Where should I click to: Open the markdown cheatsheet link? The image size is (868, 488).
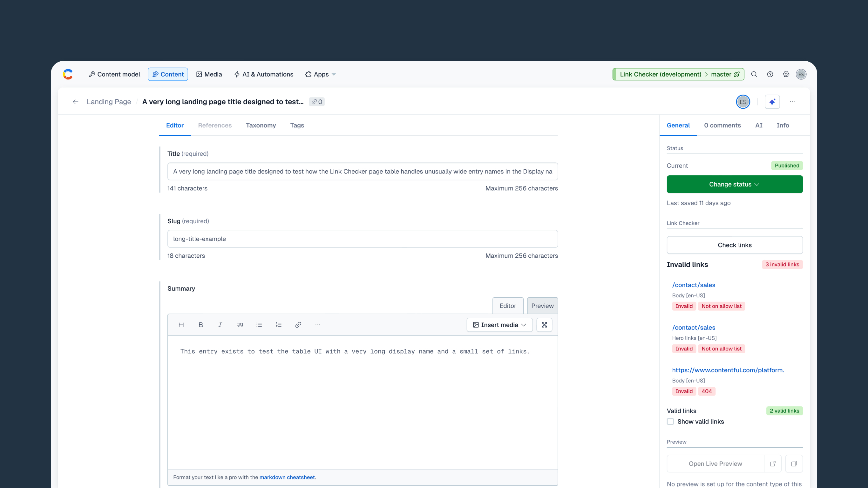(287, 477)
